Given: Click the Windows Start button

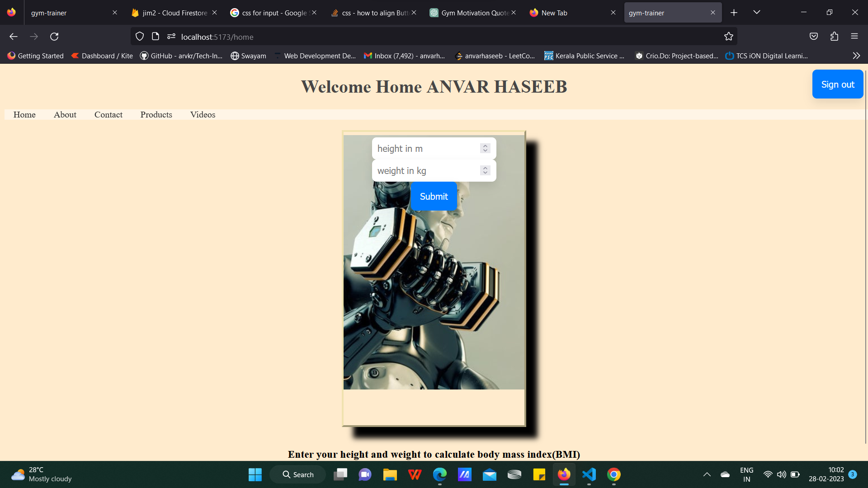Looking at the screenshot, I should pyautogui.click(x=255, y=474).
